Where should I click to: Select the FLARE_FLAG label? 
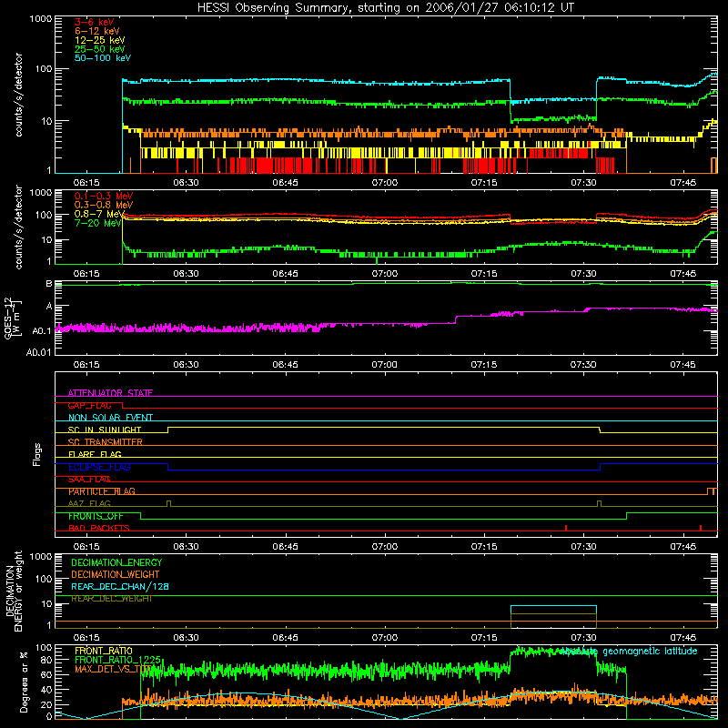pos(95,454)
